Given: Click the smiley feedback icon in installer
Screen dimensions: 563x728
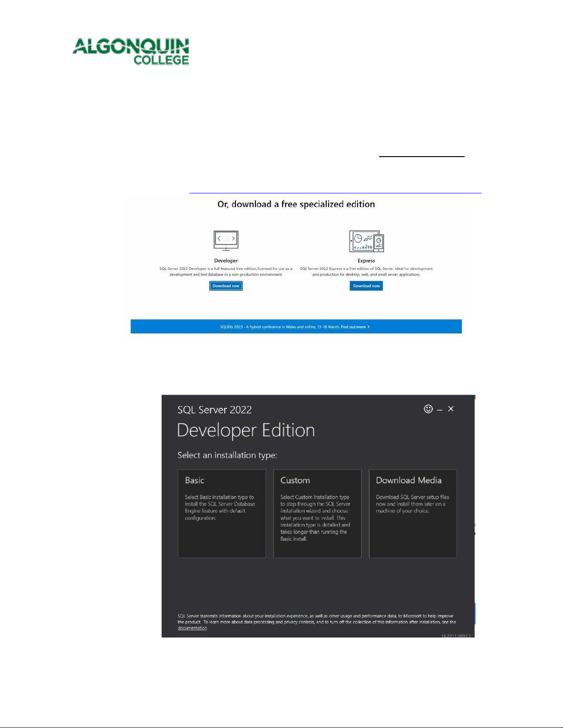Looking at the screenshot, I should (x=428, y=409).
